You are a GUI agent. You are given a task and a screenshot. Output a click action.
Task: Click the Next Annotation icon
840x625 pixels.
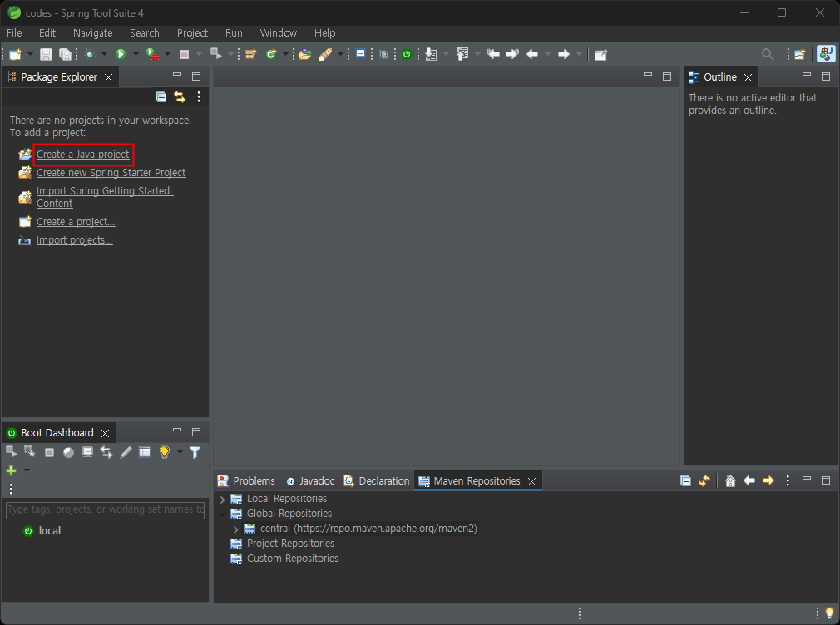click(431, 54)
